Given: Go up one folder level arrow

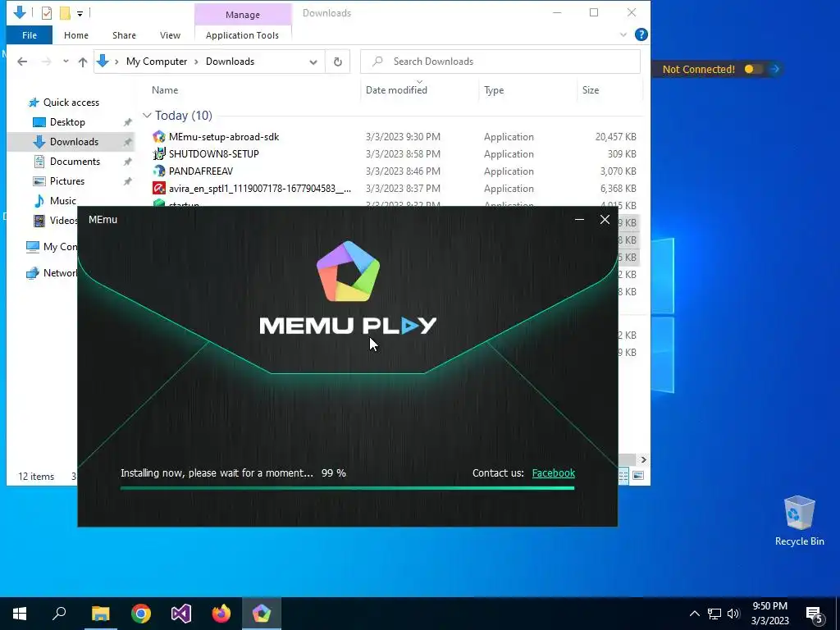Looking at the screenshot, I should [x=83, y=62].
